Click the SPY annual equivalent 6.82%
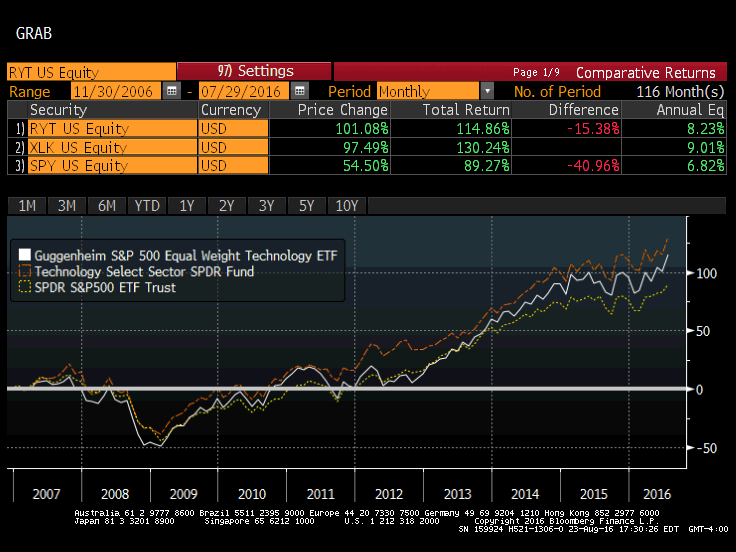This screenshot has height=552, width=736. click(x=705, y=166)
